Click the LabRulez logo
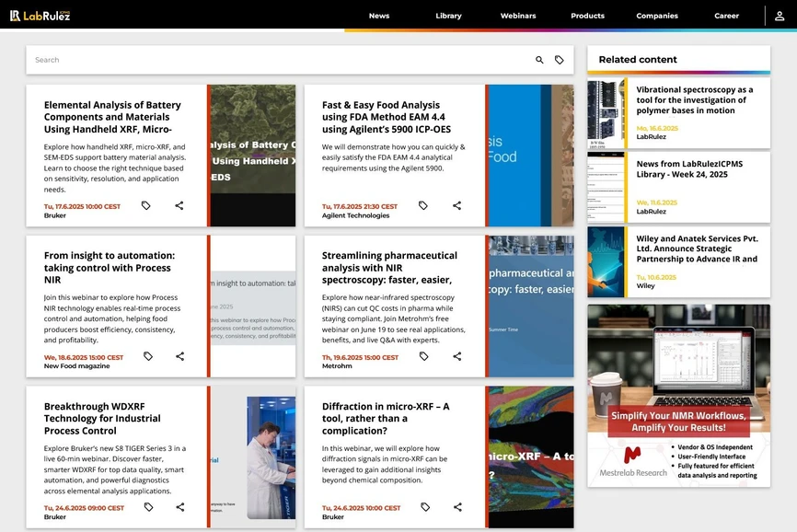 pos(40,16)
